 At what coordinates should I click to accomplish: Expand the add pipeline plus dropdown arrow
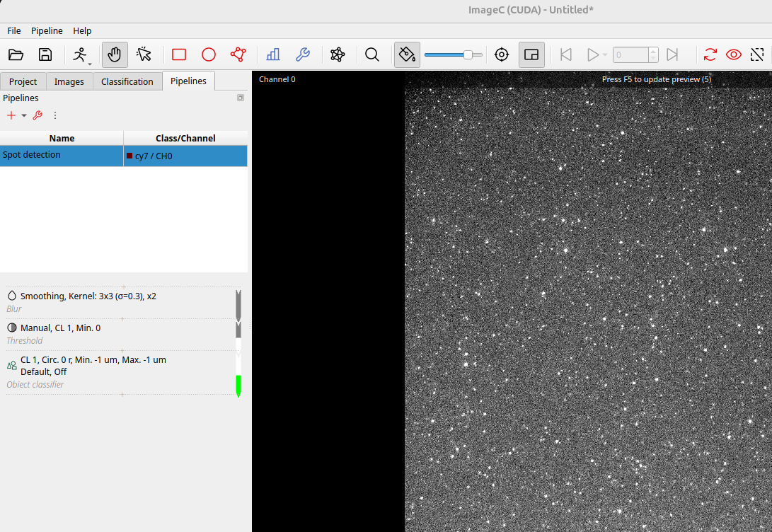pos(23,115)
